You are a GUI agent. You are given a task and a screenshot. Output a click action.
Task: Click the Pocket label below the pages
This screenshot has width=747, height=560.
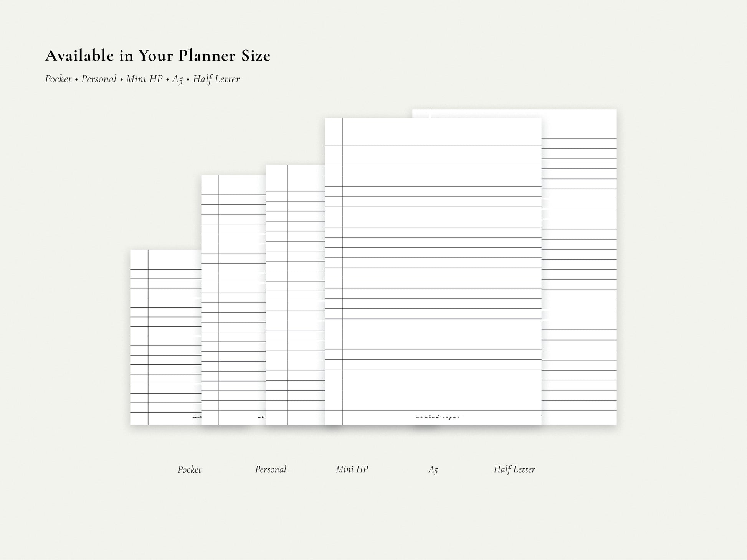point(189,469)
